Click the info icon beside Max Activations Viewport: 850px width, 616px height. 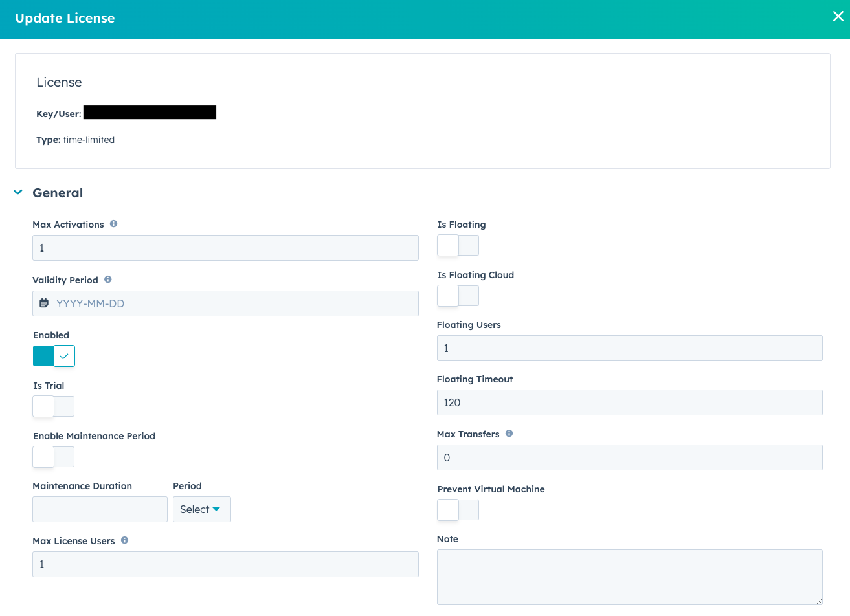(x=114, y=224)
